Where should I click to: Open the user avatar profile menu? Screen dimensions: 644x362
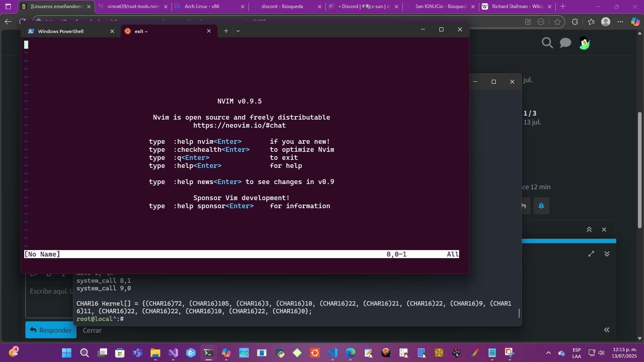(584, 43)
